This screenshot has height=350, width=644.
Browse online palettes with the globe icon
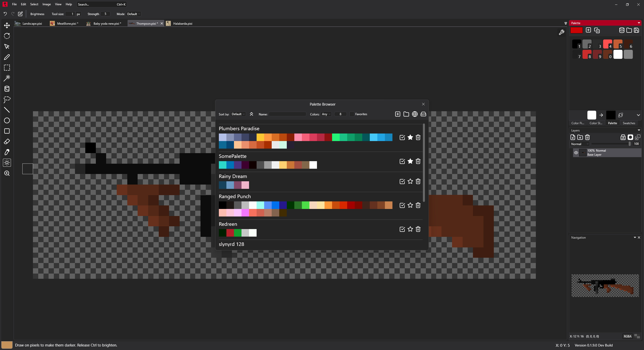coord(415,114)
